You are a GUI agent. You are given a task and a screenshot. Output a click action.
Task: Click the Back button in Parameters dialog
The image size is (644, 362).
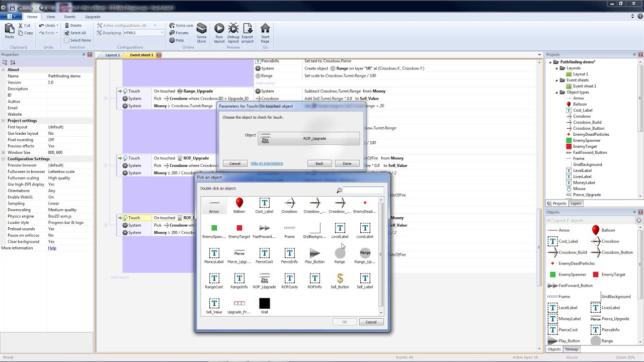point(319,163)
